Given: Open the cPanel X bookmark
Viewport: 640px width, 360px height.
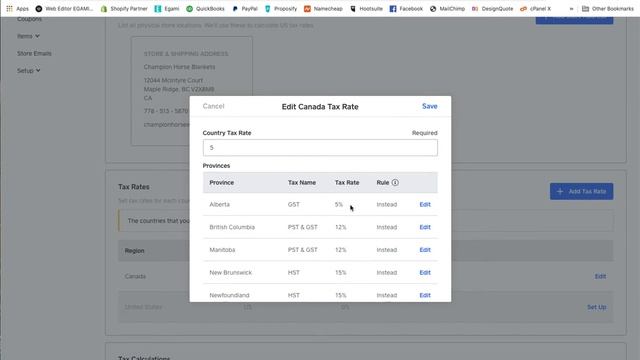Looking at the screenshot, I should (536, 9).
